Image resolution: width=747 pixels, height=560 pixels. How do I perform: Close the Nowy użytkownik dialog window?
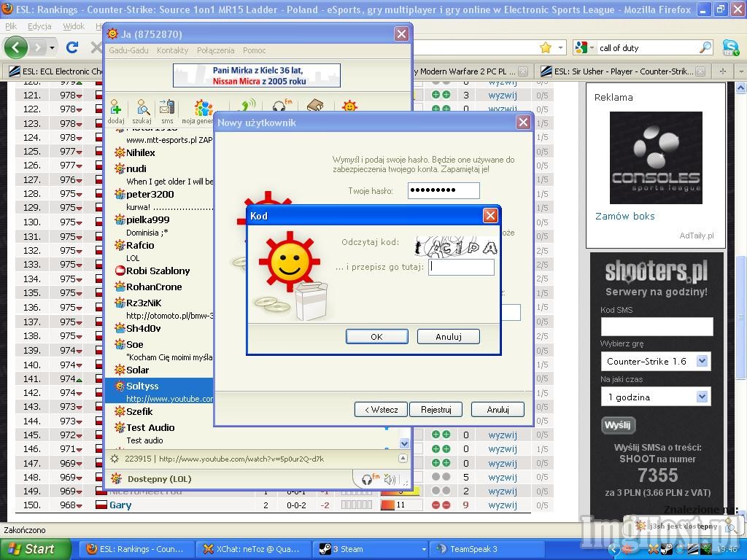(x=523, y=122)
